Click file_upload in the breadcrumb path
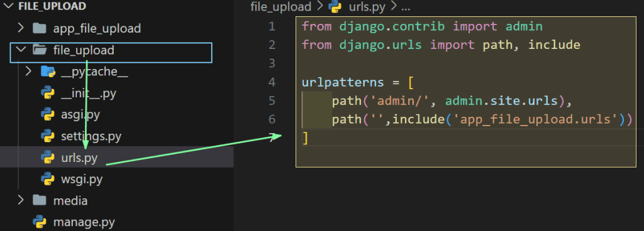 (x=281, y=7)
